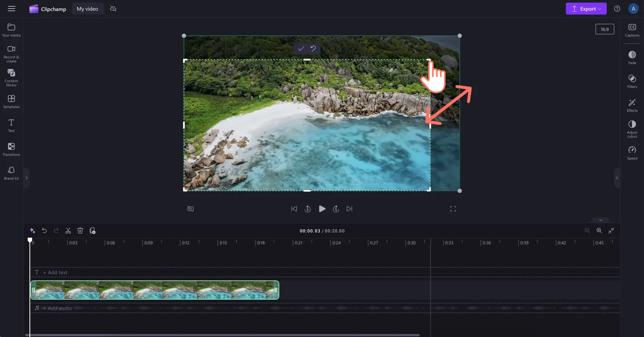Image resolution: width=644 pixels, height=337 pixels.
Task: Open Content library panel
Action: pyautogui.click(x=11, y=78)
